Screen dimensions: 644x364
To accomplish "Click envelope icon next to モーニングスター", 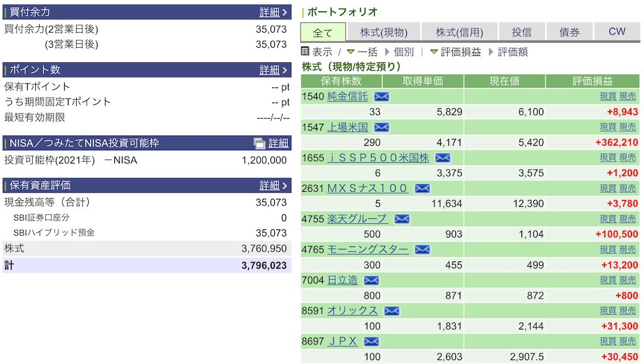I will [422, 250].
